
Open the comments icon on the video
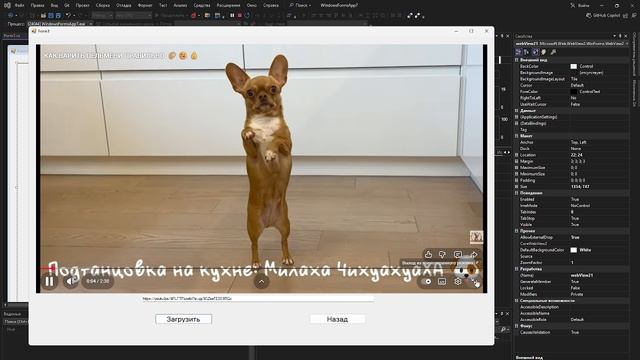click(458, 255)
